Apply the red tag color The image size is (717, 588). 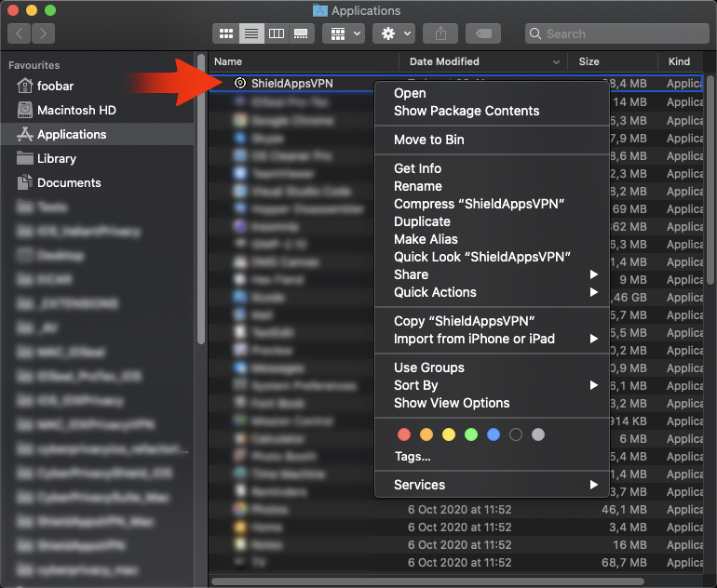[404, 434]
